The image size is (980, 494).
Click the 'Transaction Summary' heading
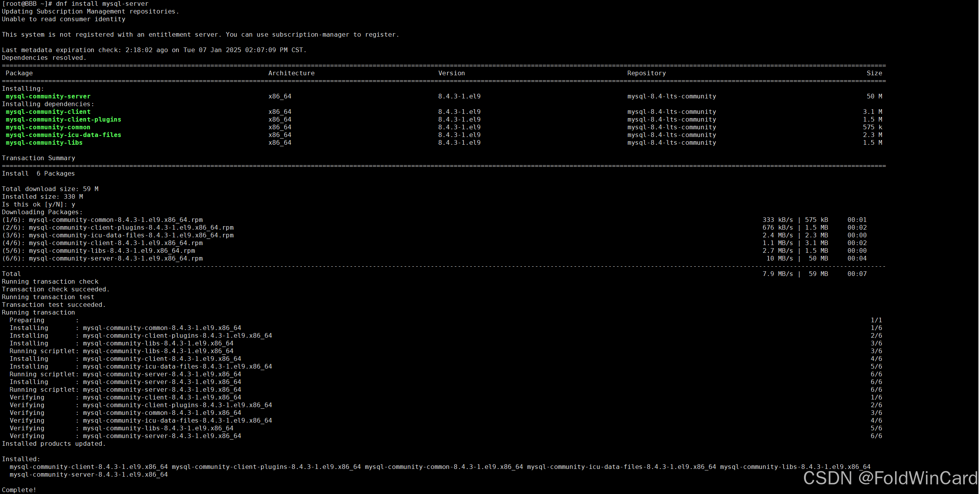coord(38,158)
